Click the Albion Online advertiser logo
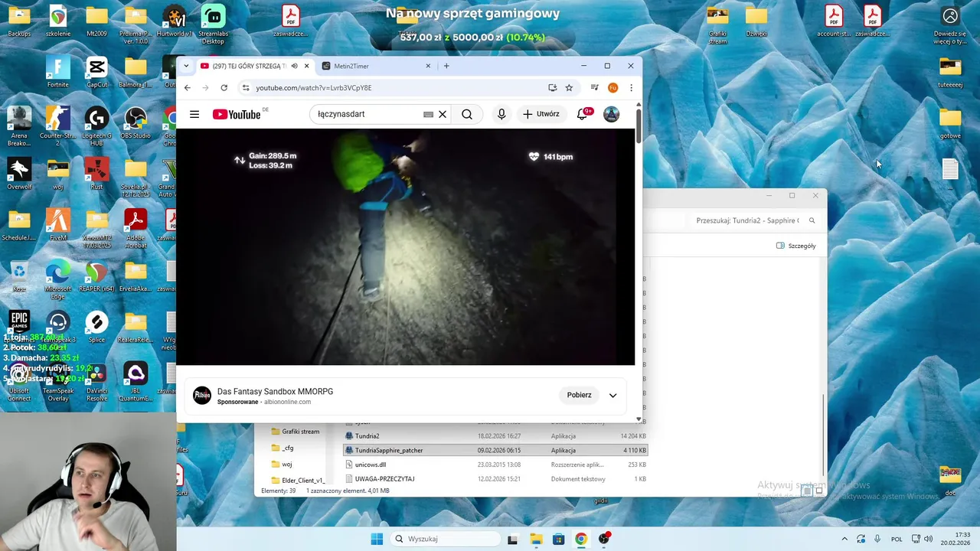Viewport: 980px width, 551px height. click(202, 395)
